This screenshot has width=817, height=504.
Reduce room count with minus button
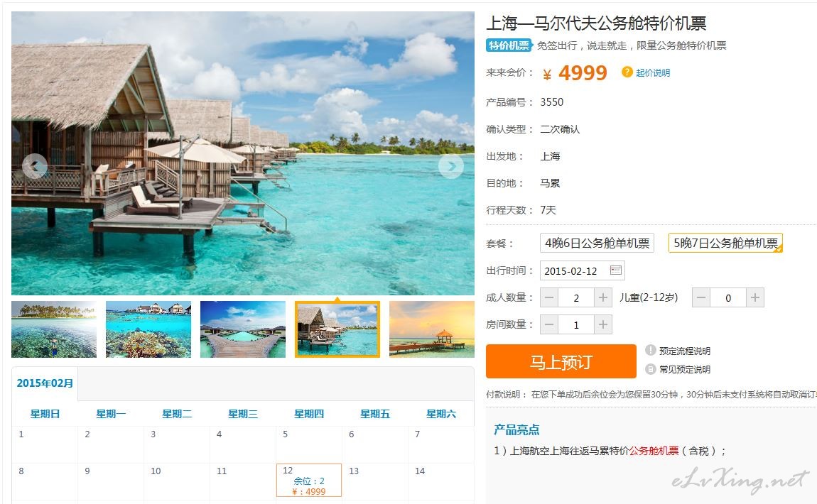pos(549,325)
